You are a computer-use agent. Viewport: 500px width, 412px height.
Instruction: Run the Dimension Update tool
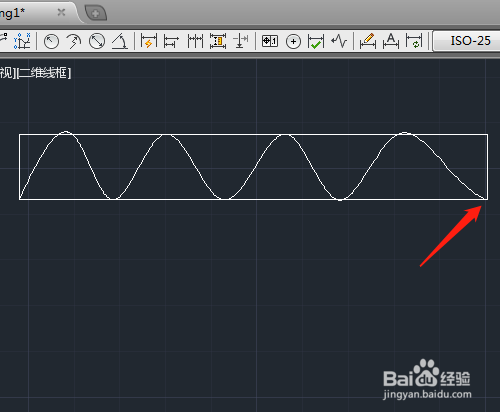coord(414,41)
